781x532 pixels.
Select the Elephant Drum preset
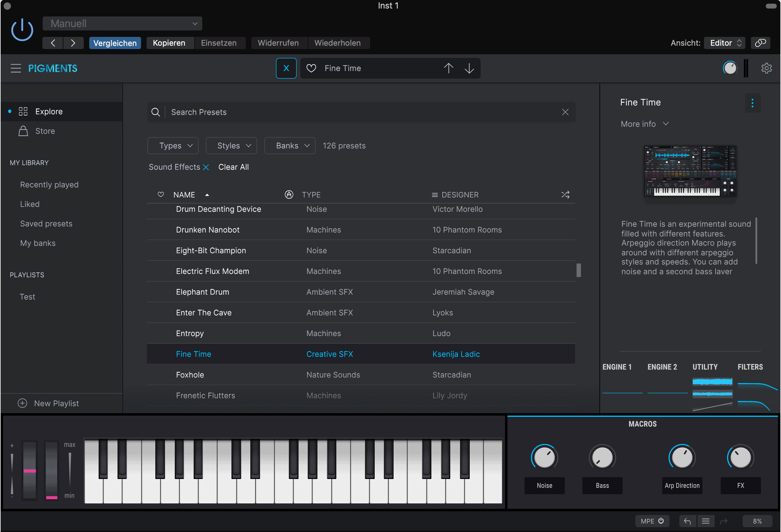pos(361,292)
